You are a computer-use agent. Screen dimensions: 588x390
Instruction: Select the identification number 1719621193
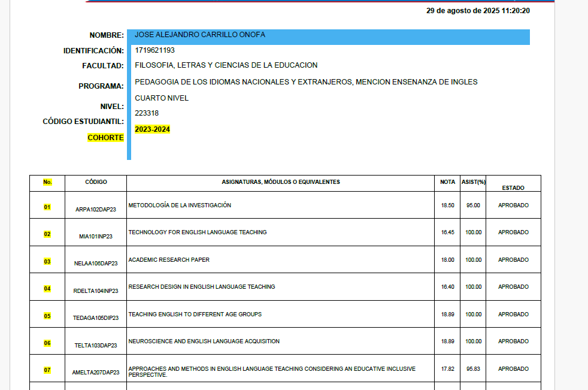pyautogui.click(x=155, y=50)
